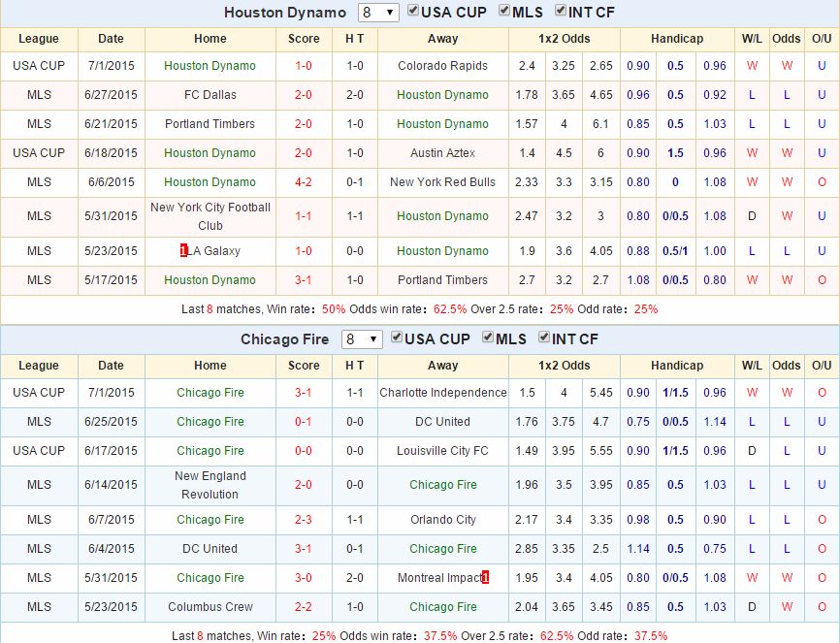Click Handicap header in Houston Dynamo table

(677, 39)
